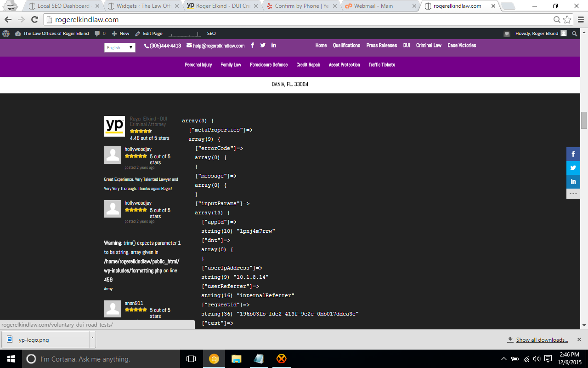This screenshot has height=368, width=588.
Task: Open the Foreclosure Defense menu item
Action: 269,65
